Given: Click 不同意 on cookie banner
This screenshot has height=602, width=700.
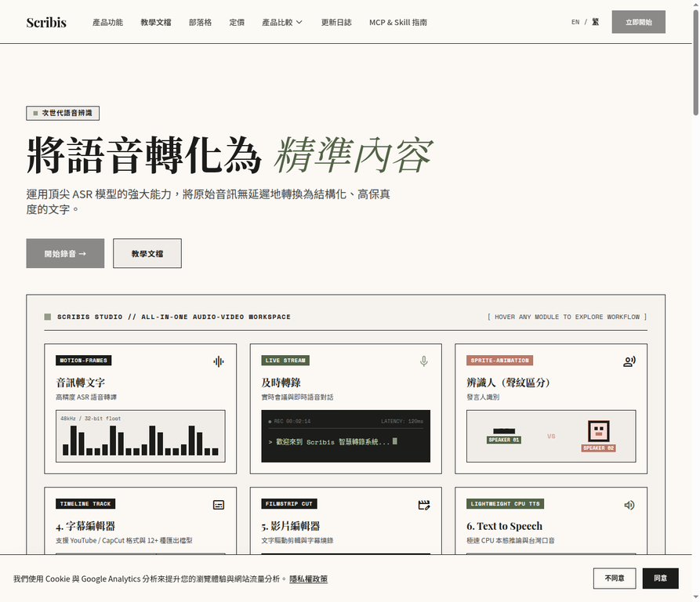Looking at the screenshot, I should click(615, 578).
